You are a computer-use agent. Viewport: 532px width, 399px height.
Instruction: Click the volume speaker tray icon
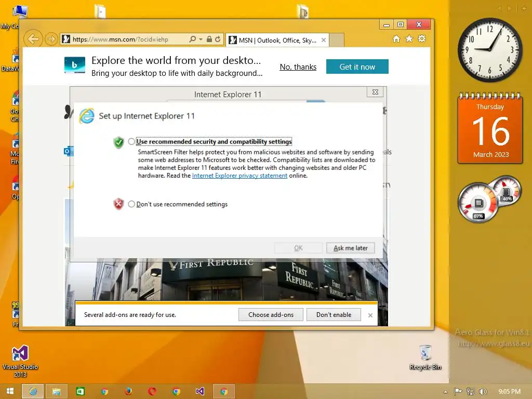coord(483,392)
